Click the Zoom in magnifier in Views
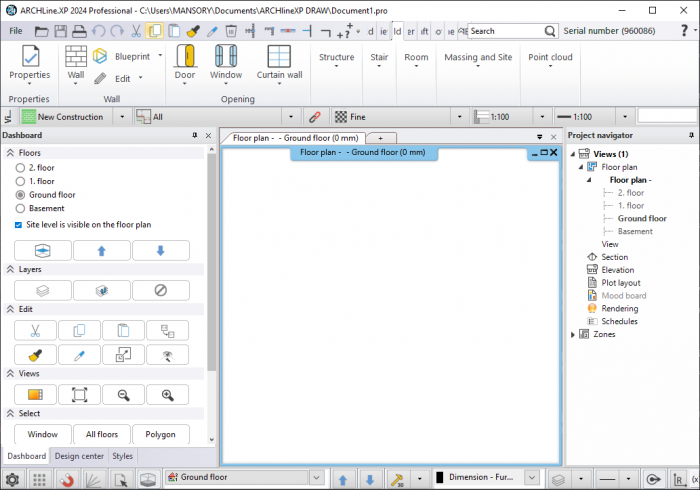The height and width of the screenshot is (490, 700). coord(167,395)
